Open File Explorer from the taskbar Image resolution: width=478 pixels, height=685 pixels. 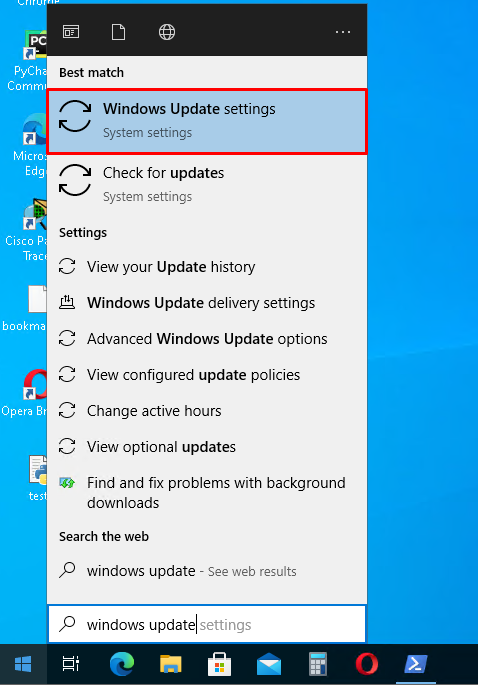[x=170, y=664]
